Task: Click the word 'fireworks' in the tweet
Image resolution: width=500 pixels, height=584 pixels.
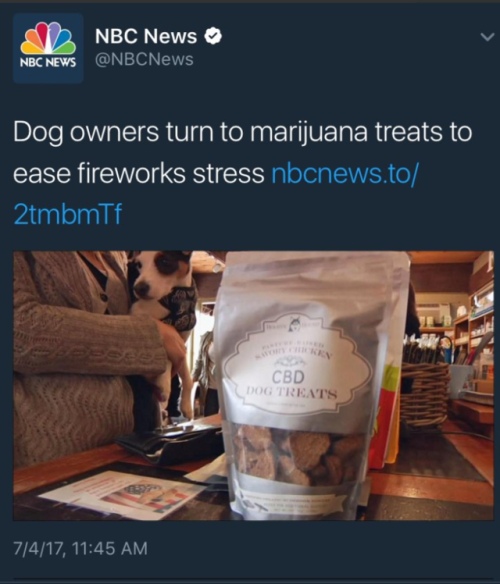Action: [132, 174]
